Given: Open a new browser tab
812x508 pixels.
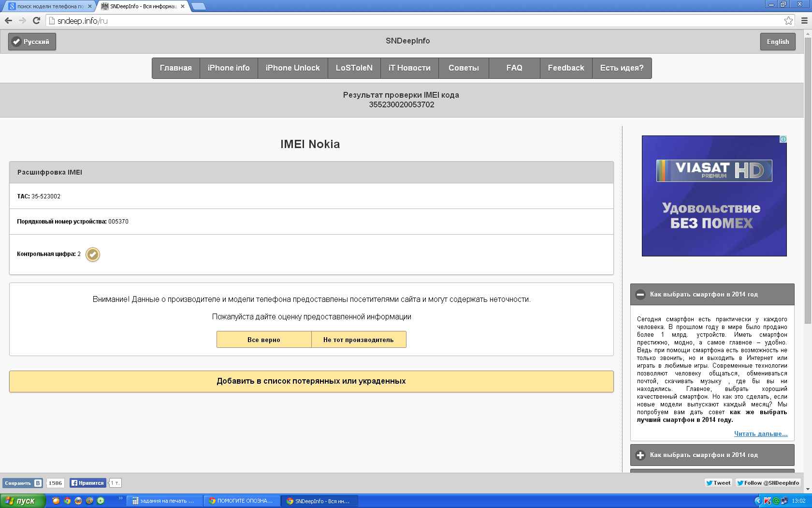Looking at the screenshot, I should 198,6.
